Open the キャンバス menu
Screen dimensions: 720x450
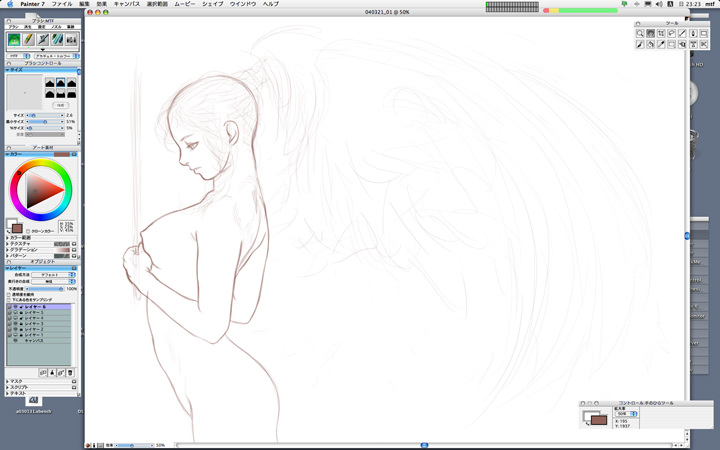coord(127,4)
